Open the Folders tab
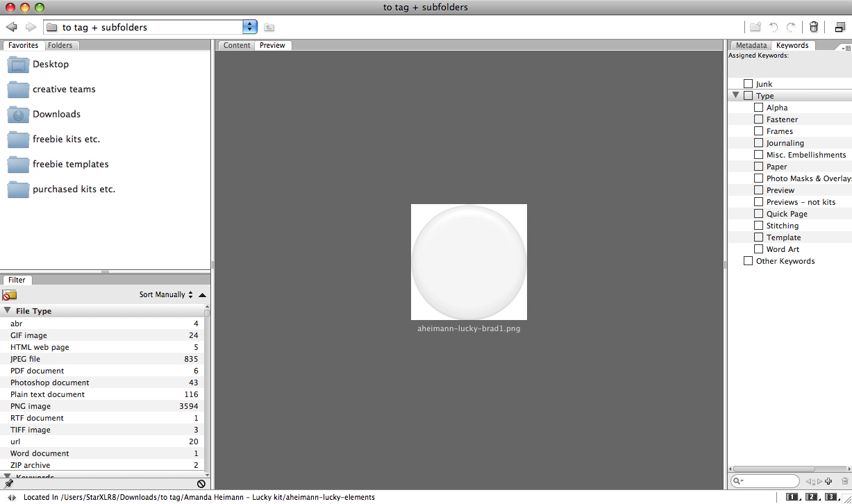852x504 pixels. (x=60, y=45)
